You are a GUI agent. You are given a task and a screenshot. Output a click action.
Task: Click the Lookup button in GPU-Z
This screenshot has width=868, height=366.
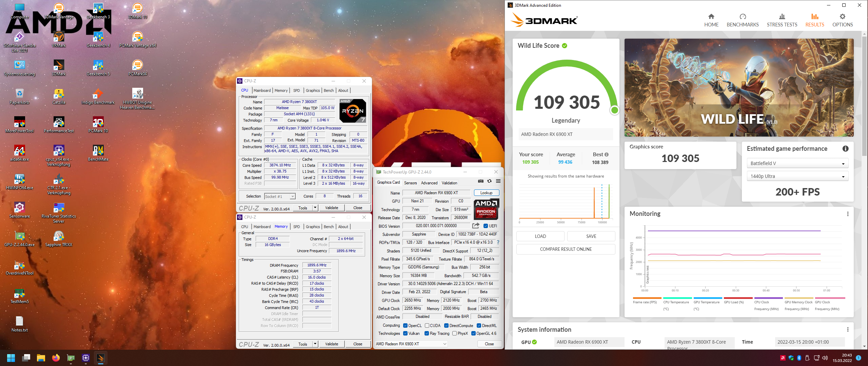point(486,193)
